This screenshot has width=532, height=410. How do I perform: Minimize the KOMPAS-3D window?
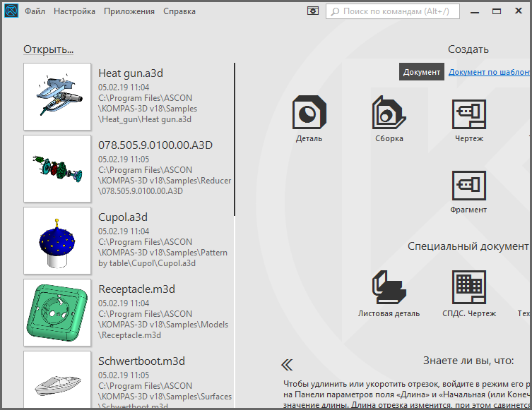pyautogui.click(x=475, y=11)
